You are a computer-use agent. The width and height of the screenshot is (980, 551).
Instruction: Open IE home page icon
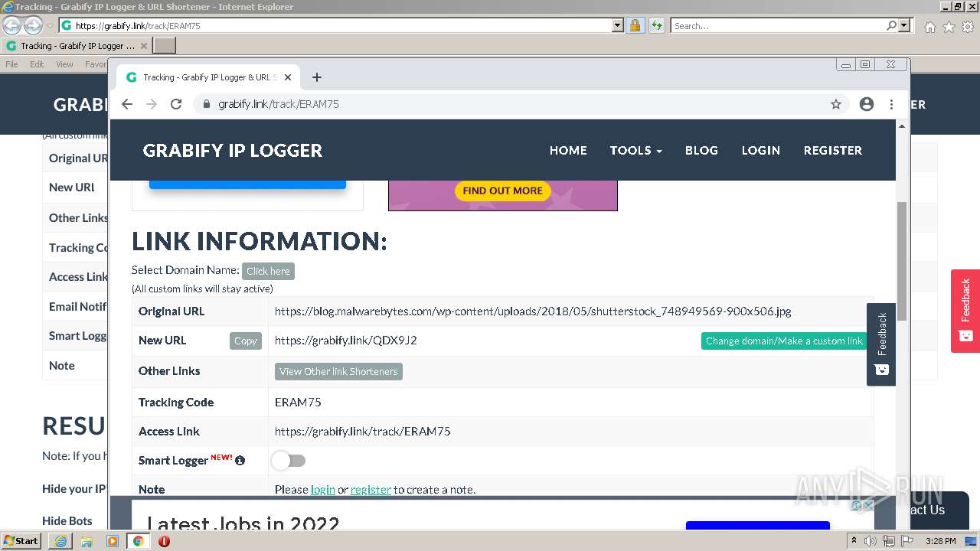[x=929, y=27]
